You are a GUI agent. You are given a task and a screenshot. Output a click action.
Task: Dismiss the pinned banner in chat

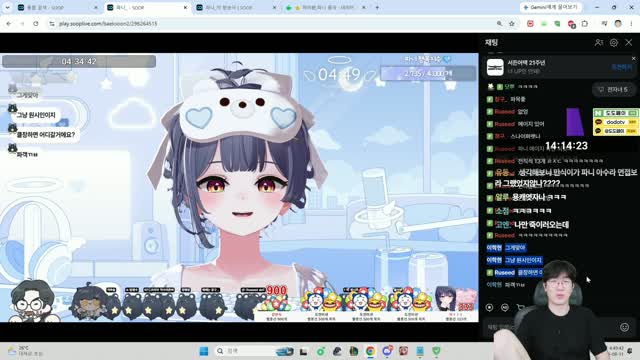click(x=633, y=59)
